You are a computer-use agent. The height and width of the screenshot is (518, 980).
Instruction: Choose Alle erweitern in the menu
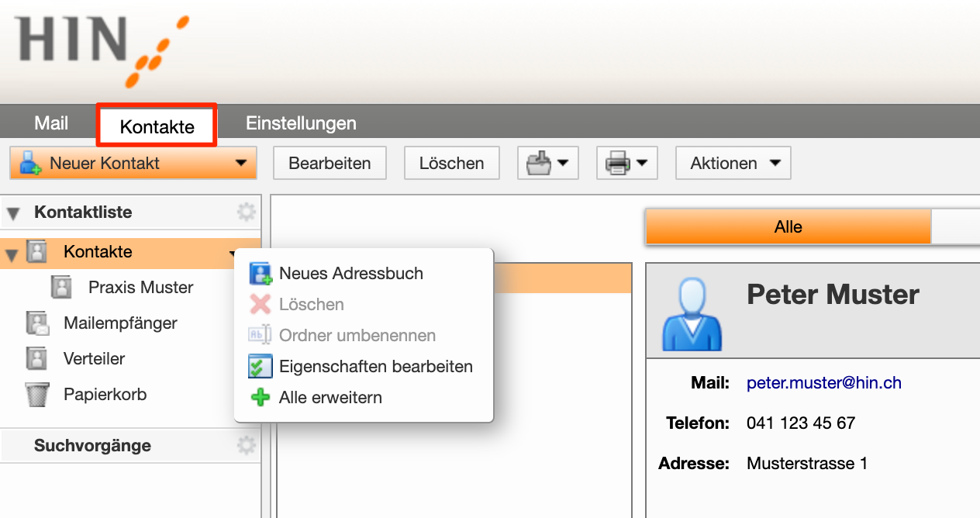click(x=330, y=398)
